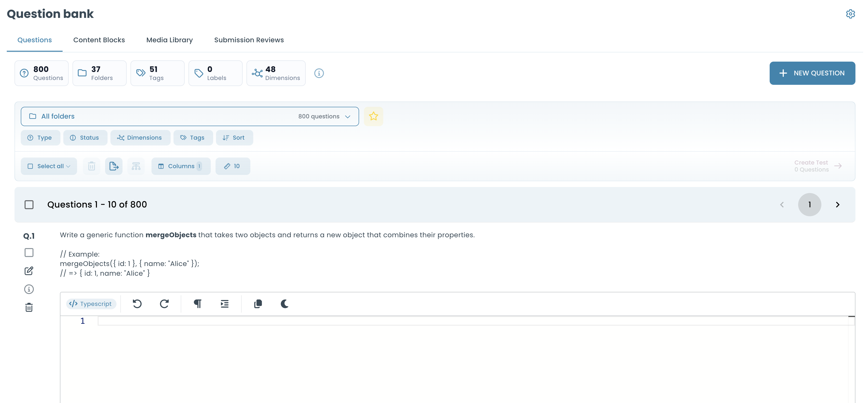The height and width of the screenshot is (403, 868).
Task: Open the Dimensions filter
Action: (x=140, y=138)
